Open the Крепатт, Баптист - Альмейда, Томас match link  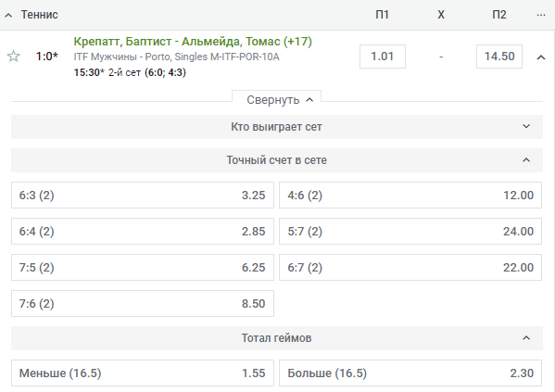193,42
